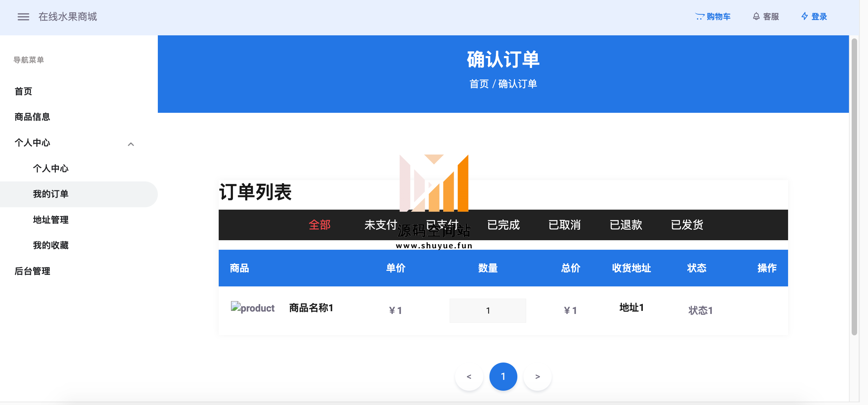Viewport: 868px width, 405px height.
Task: Click the vertical page scrollbar
Action: [854, 187]
